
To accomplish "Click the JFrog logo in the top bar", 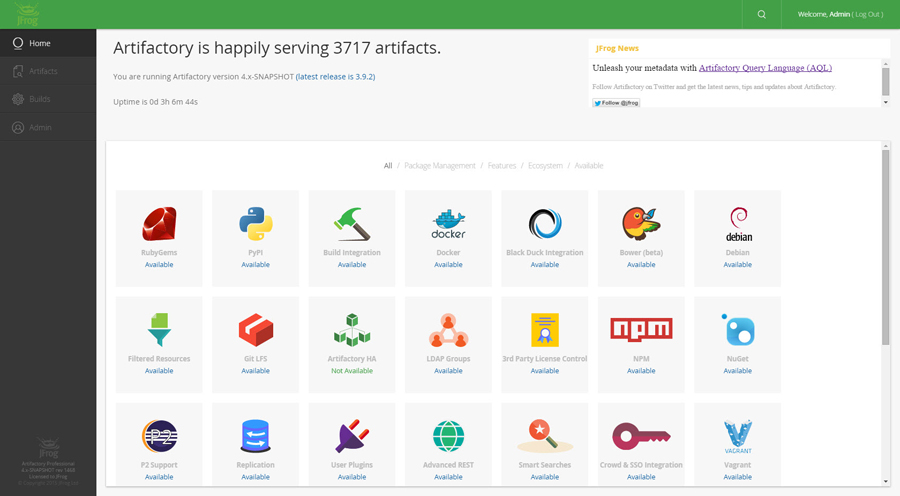I will pyautogui.click(x=27, y=14).
